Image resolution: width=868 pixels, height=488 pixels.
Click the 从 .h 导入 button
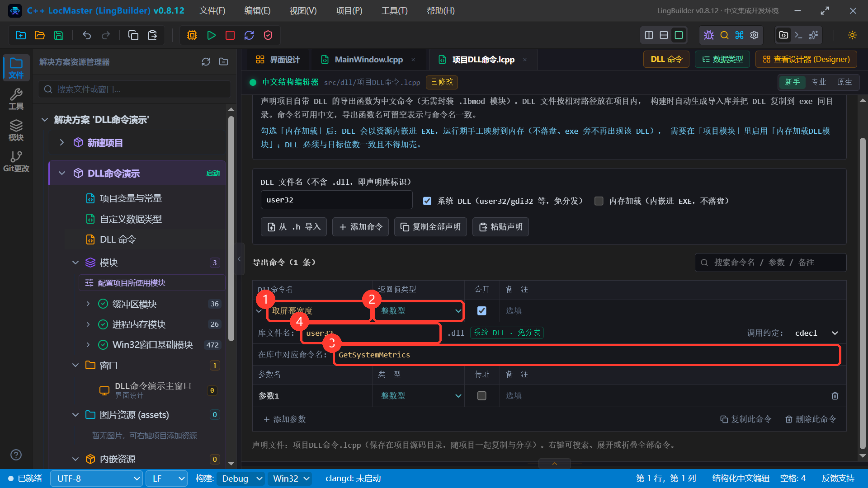click(x=294, y=227)
